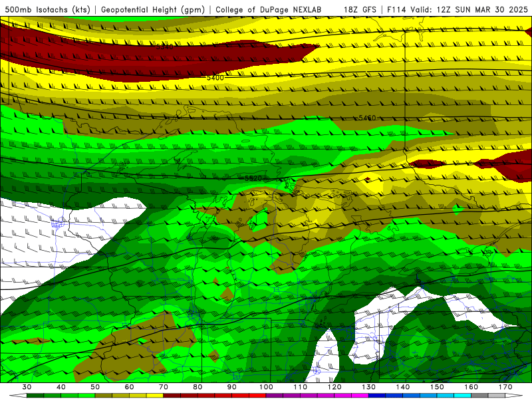532x399 pixels.
Task: Select the 170 knot legend value
Action: point(505,387)
